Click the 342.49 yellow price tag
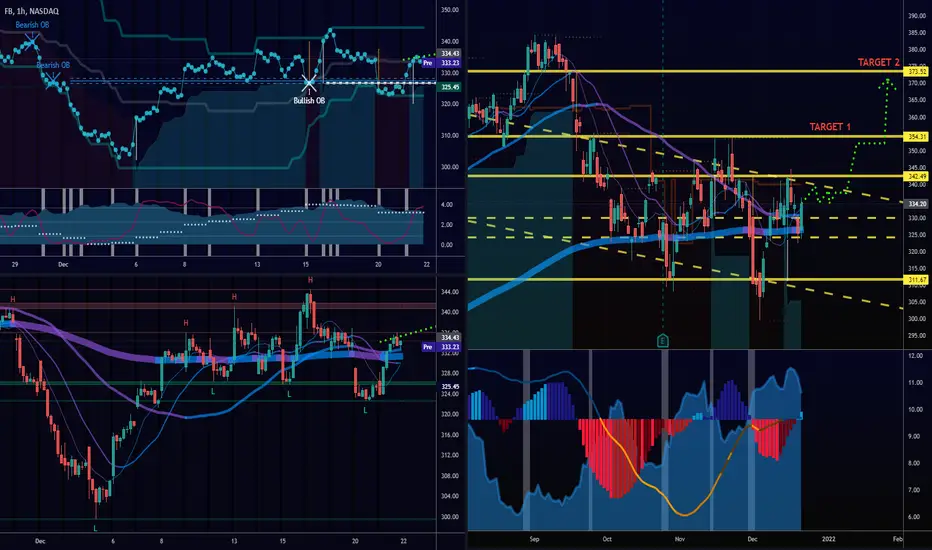Image resolution: width=932 pixels, height=550 pixels. click(916, 177)
